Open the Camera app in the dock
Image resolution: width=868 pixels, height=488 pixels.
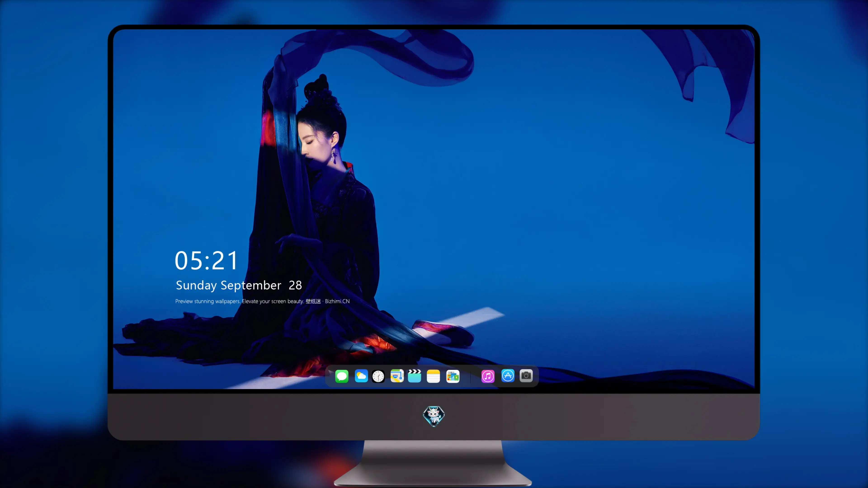tap(526, 375)
